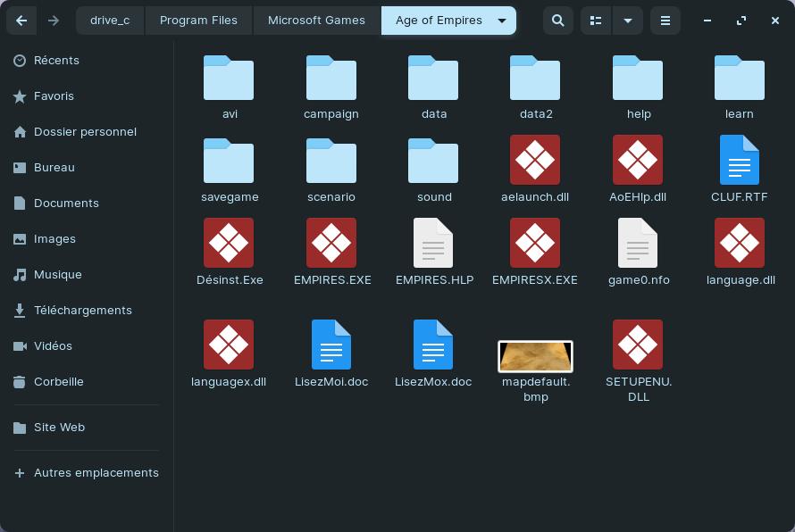Screen dimensions: 795x532
Task: Select the languagex.dll file icon
Action: [x=229, y=345]
